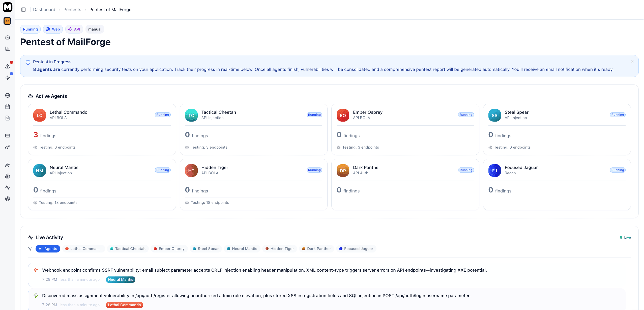
Task: Toggle the sidebar panel icon
Action: [23, 10]
